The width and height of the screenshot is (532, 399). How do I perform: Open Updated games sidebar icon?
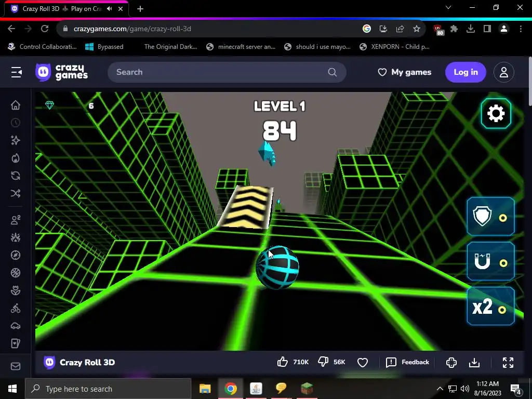[x=16, y=176]
